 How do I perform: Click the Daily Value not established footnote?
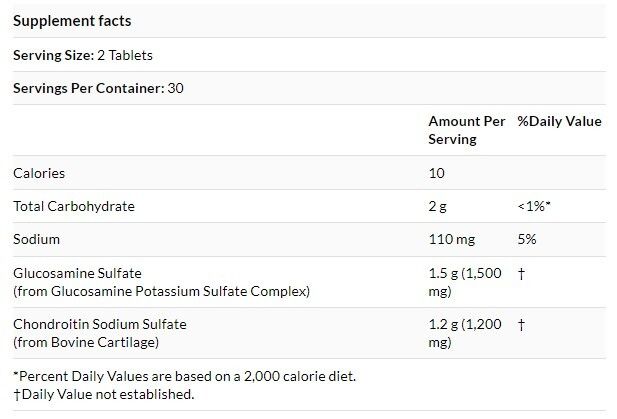tap(104, 394)
